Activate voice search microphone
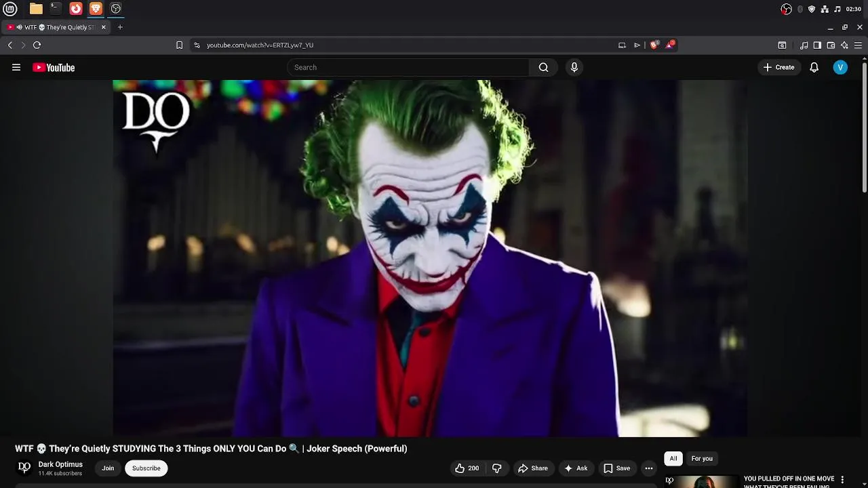This screenshot has width=868, height=488. click(574, 67)
